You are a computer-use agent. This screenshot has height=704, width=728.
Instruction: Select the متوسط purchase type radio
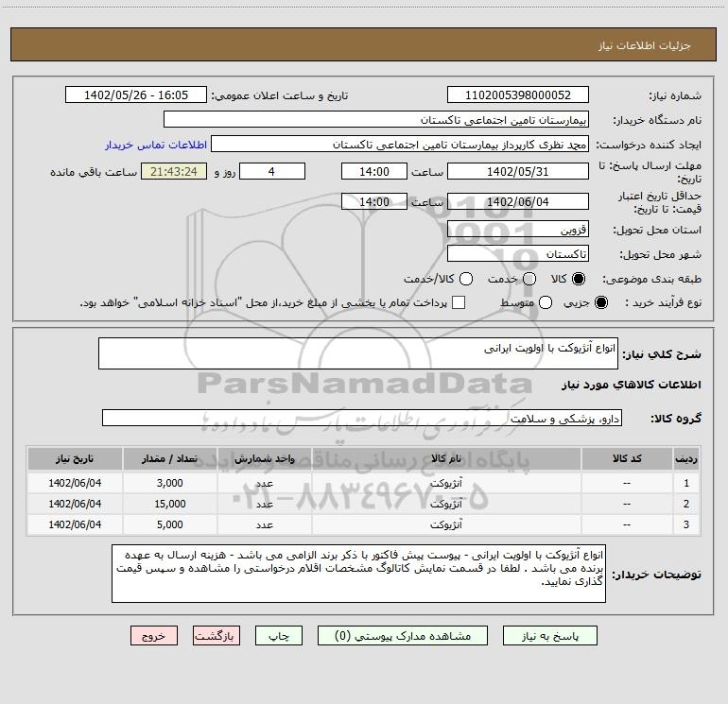click(546, 302)
